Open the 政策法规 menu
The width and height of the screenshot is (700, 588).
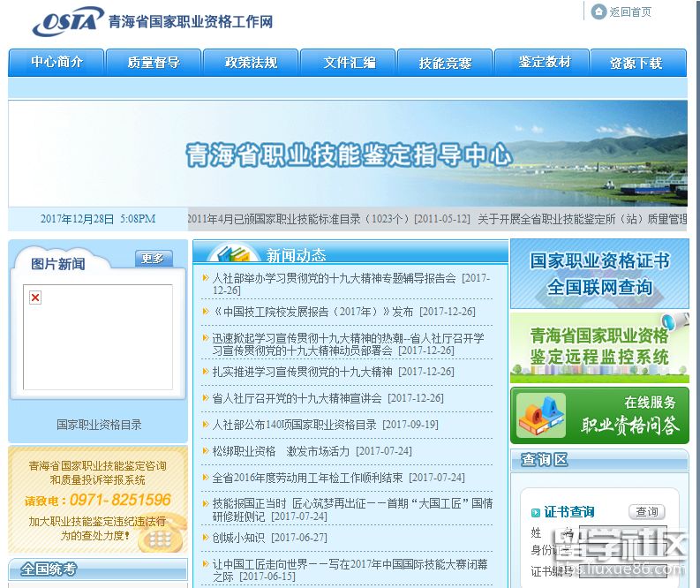[x=251, y=63]
